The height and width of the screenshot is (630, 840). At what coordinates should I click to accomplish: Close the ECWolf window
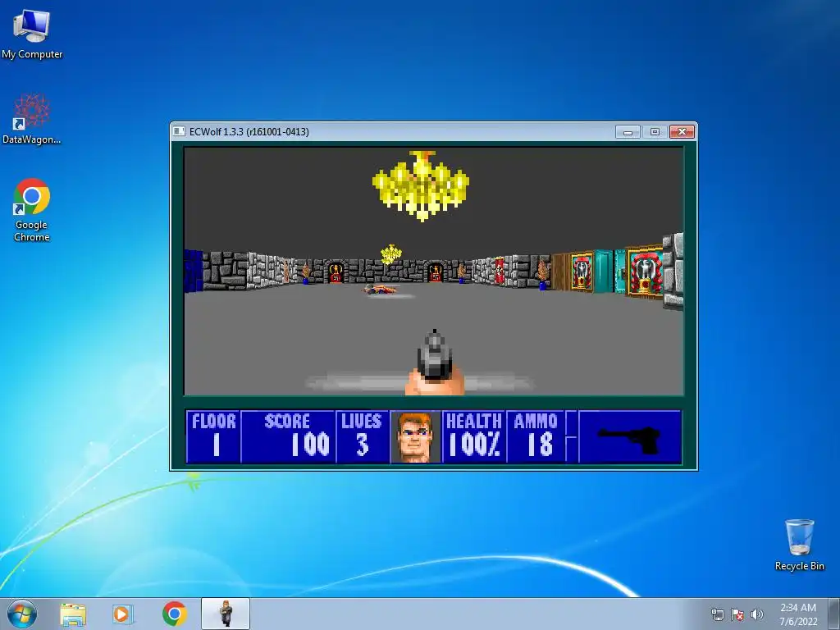point(682,132)
